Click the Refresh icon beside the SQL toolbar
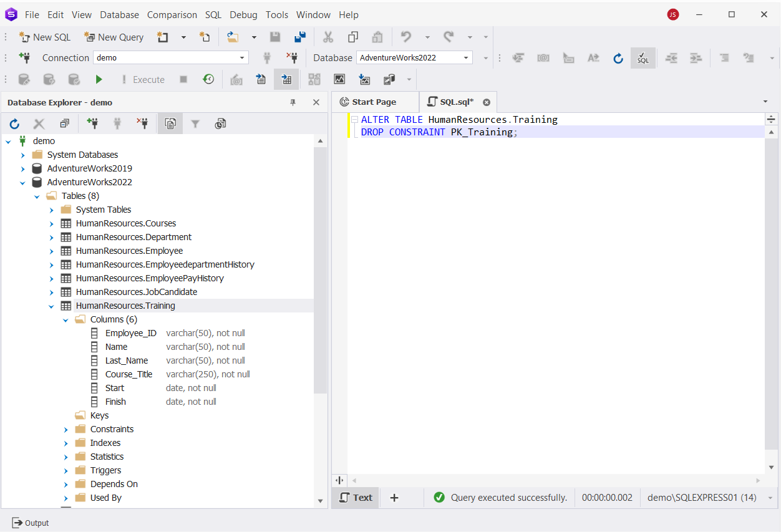781x532 pixels. pyautogui.click(x=618, y=58)
